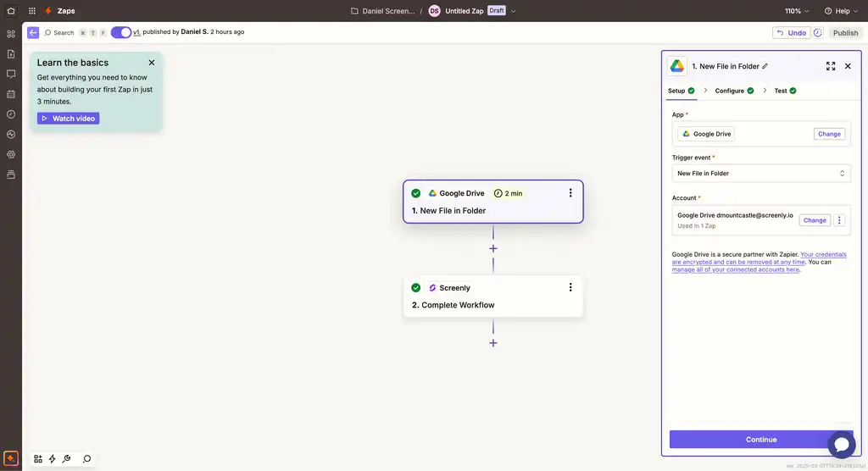Open the Help dropdown menu
The image size is (868, 471).
pyautogui.click(x=841, y=10)
